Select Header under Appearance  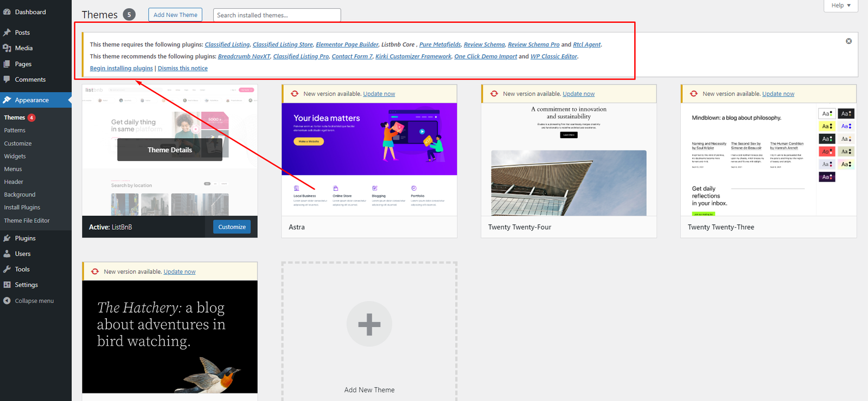click(14, 182)
